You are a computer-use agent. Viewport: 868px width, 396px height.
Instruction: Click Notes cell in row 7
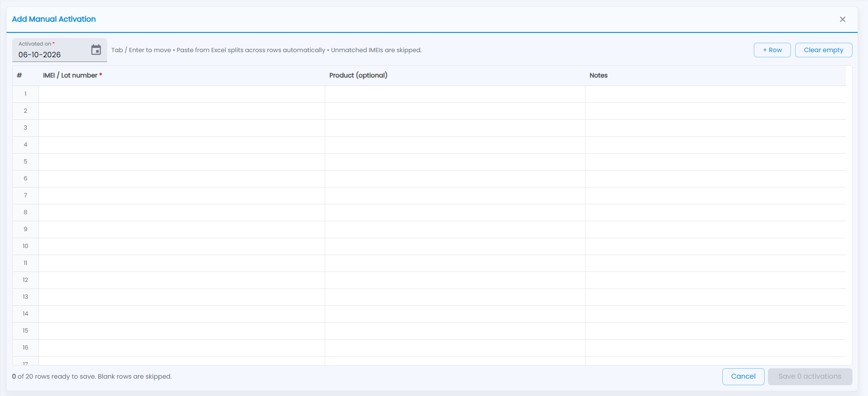point(716,195)
